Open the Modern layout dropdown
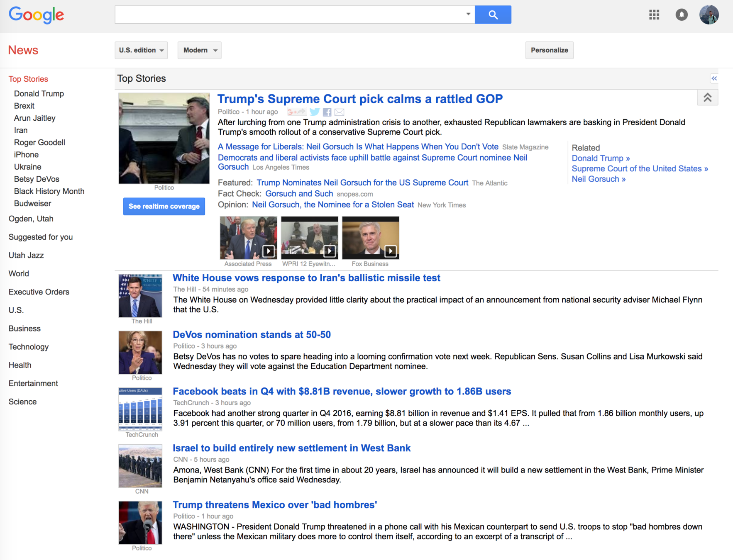The height and width of the screenshot is (560, 733). 200,50
